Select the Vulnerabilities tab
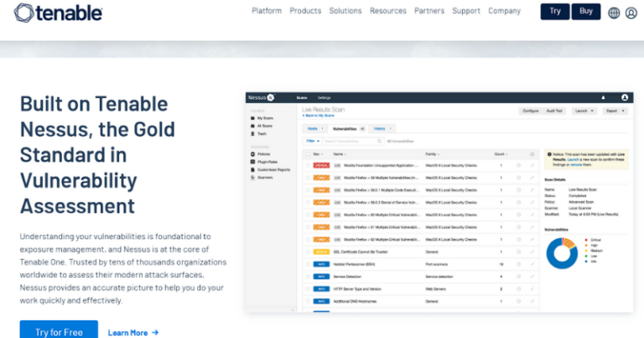Viewport: 644px width, 338px height. point(348,129)
